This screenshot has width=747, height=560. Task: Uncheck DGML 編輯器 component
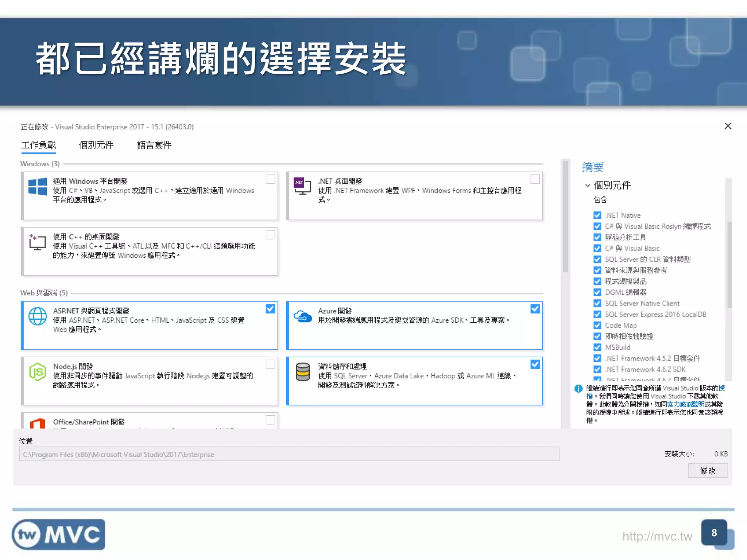(x=597, y=292)
